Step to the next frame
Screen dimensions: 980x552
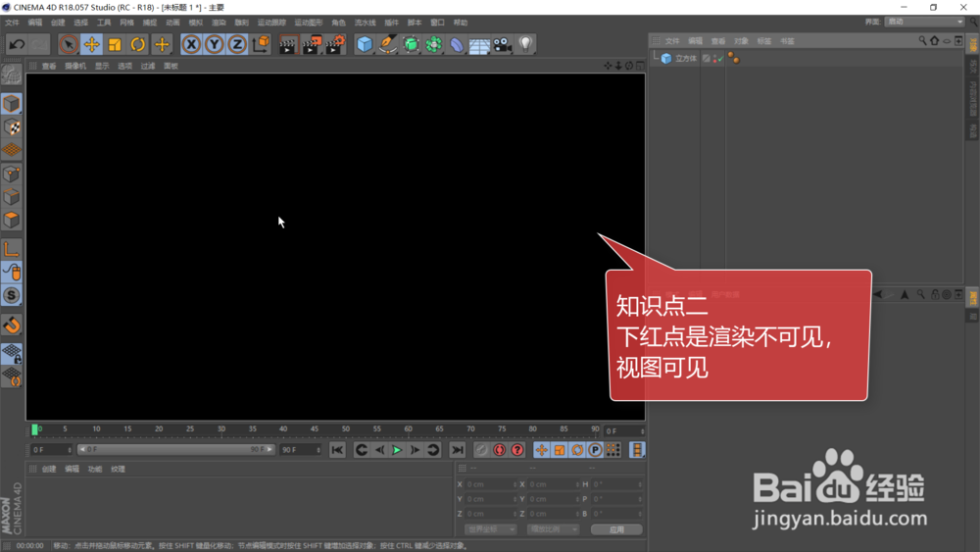pyautogui.click(x=415, y=450)
